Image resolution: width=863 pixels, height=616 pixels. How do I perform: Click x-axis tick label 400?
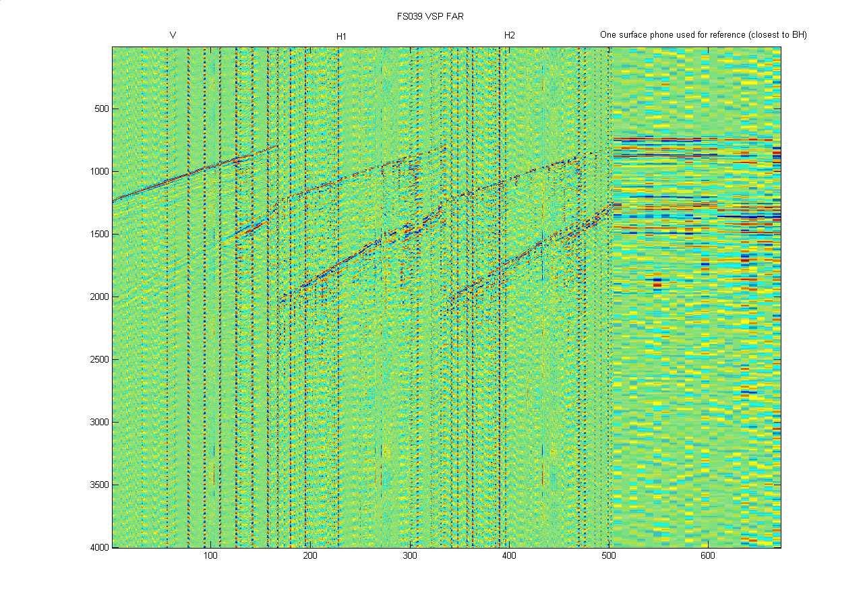coord(509,556)
